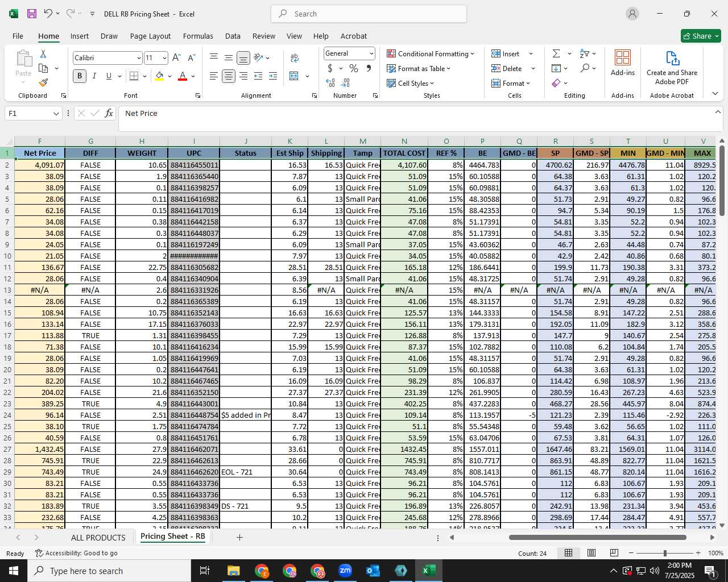Add a new sheet with plus button
This screenshot has width=728, height=582.
pyautogui.click(x=239, y=537)
